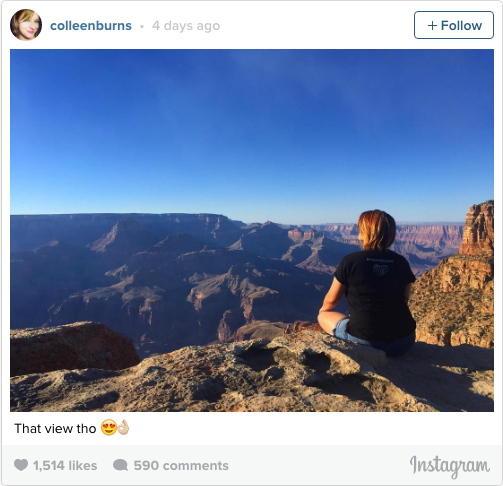View the 1,514 likes list
This screenshot has height=486, width=503.
pyautogui.click(x=65, y=465)
